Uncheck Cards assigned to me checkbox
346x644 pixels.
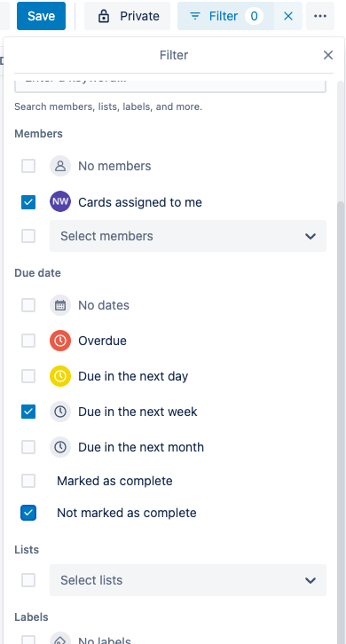tap(28, 202)
